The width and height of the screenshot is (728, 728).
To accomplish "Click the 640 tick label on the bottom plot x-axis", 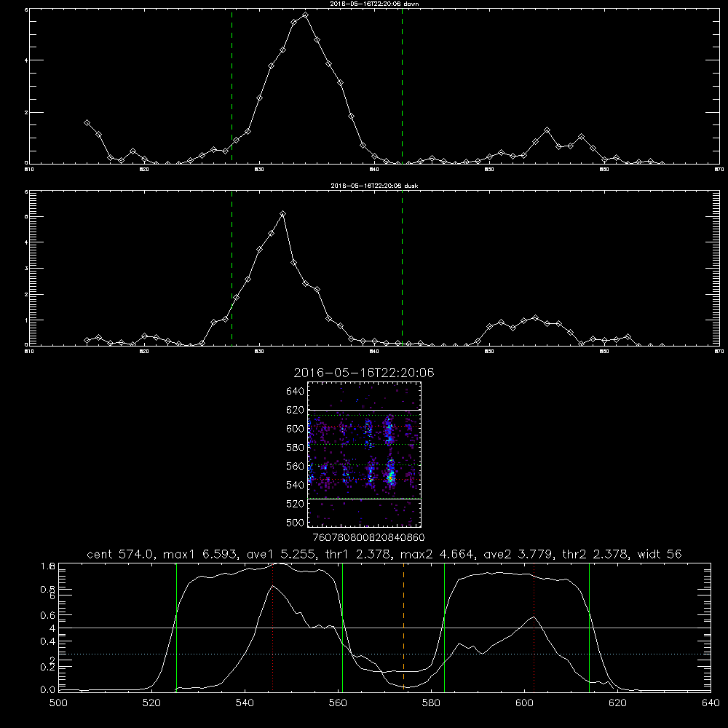I will pos(711,703).
